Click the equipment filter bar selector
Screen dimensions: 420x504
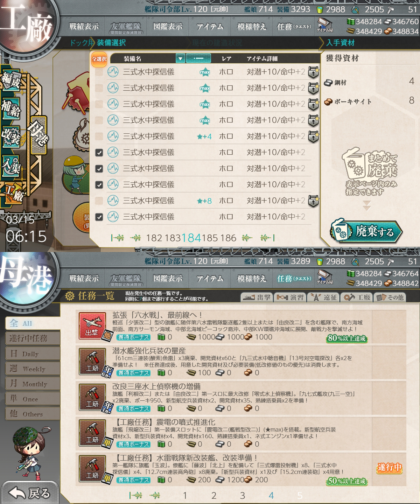coord(198,58)
